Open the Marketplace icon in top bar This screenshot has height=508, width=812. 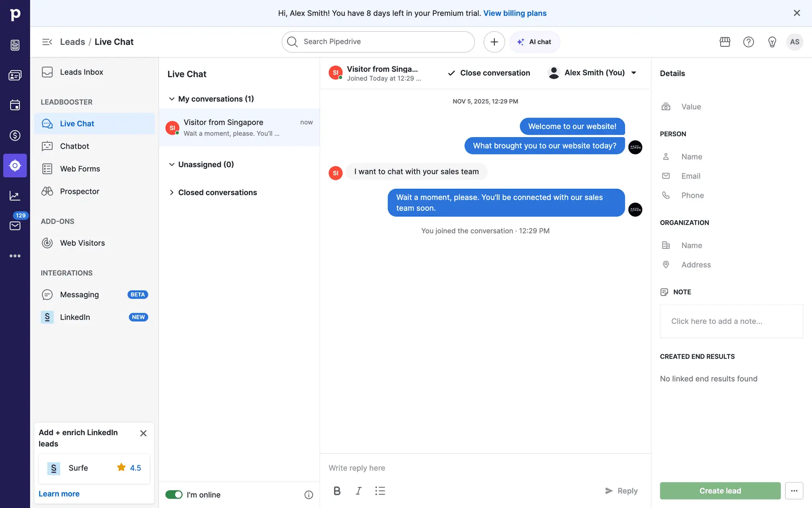(x=725, y=42)
